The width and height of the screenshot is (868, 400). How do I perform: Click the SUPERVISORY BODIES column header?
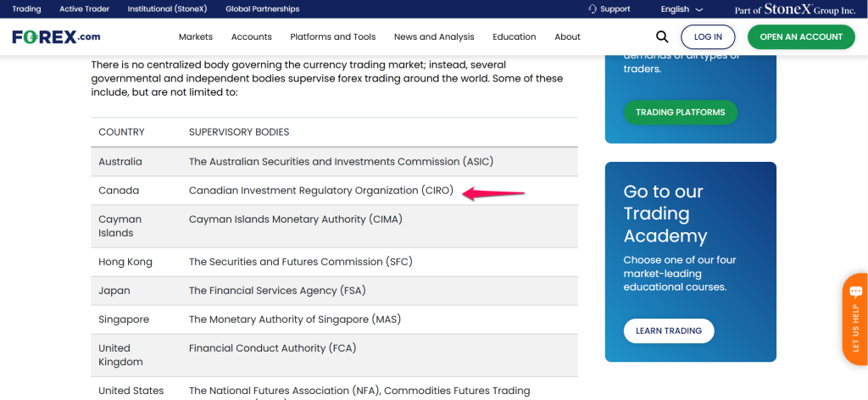coord(239,132)
